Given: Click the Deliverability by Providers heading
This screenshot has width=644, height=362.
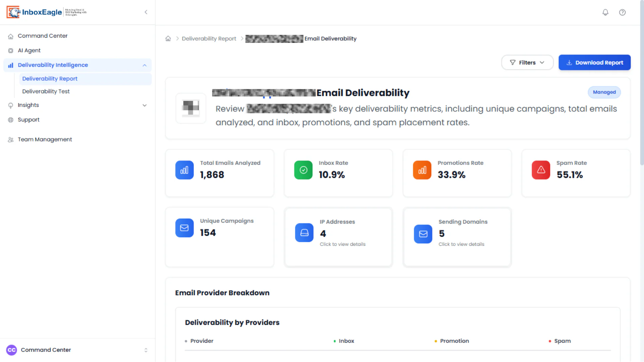Looking at the screenshot, I should 232,322.
